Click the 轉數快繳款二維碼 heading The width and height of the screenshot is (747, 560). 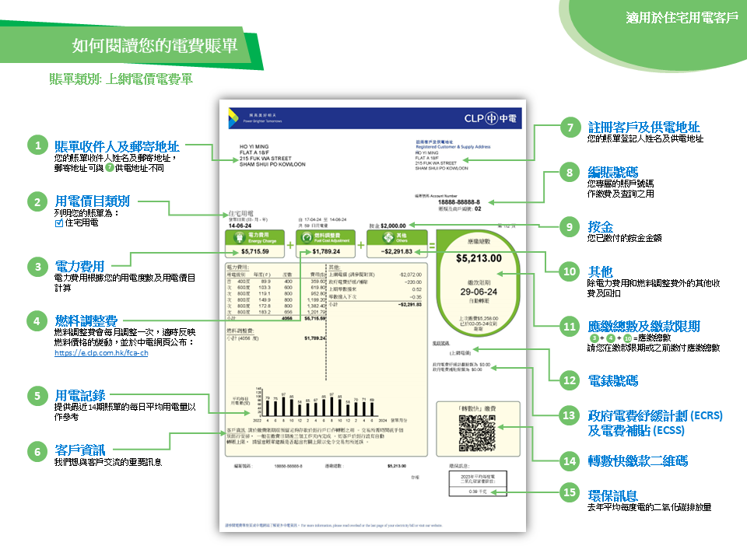click(x=637, y=460)
